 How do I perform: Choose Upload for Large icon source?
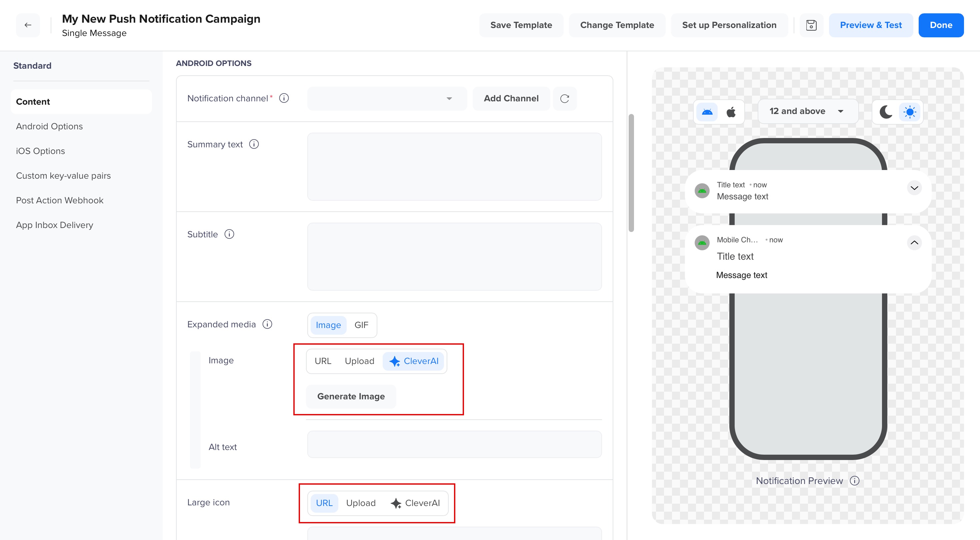click(361, 503)
